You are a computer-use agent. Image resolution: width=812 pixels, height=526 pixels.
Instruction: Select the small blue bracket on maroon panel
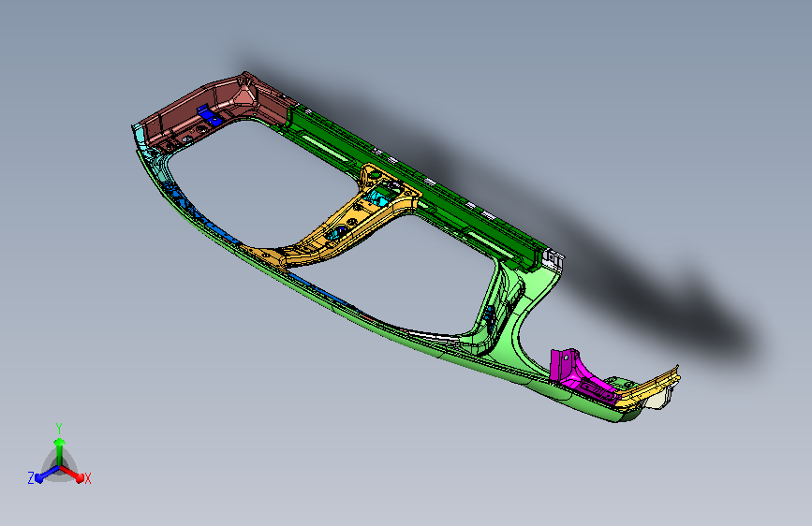click(209, 115)
